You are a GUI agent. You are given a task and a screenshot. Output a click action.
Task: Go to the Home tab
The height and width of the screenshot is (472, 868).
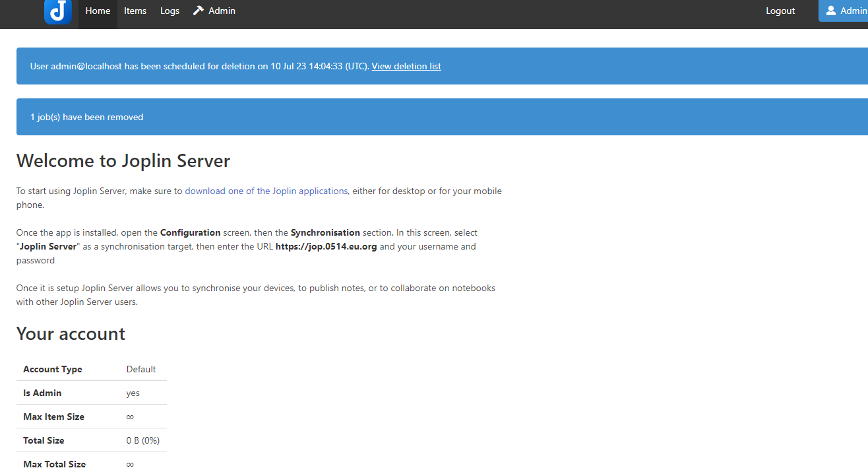98,11
